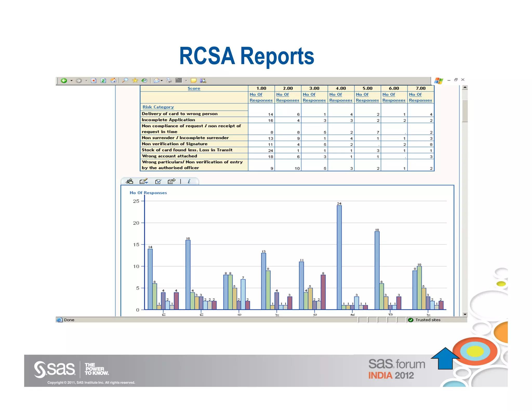This screenshot has width=532, height=411.
Task: Click 'No Of Responses' link under 4.00
Action: pos(341,97)
